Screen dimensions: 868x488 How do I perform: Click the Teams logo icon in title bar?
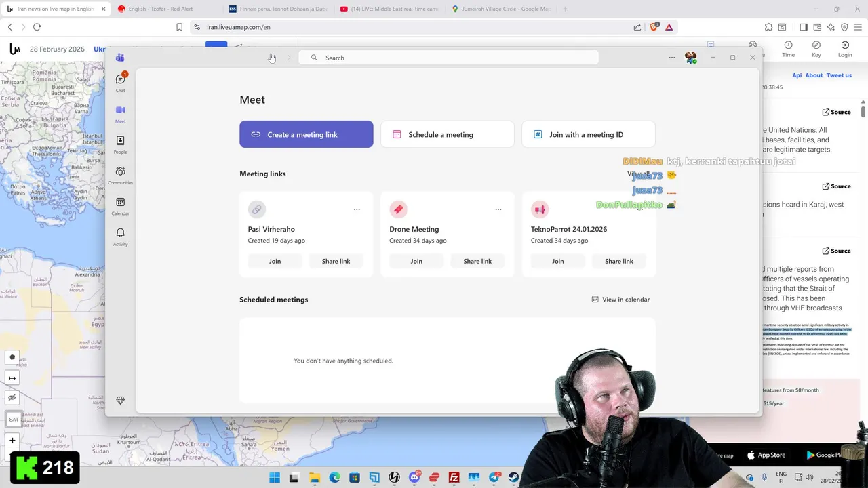coord(120,58)
